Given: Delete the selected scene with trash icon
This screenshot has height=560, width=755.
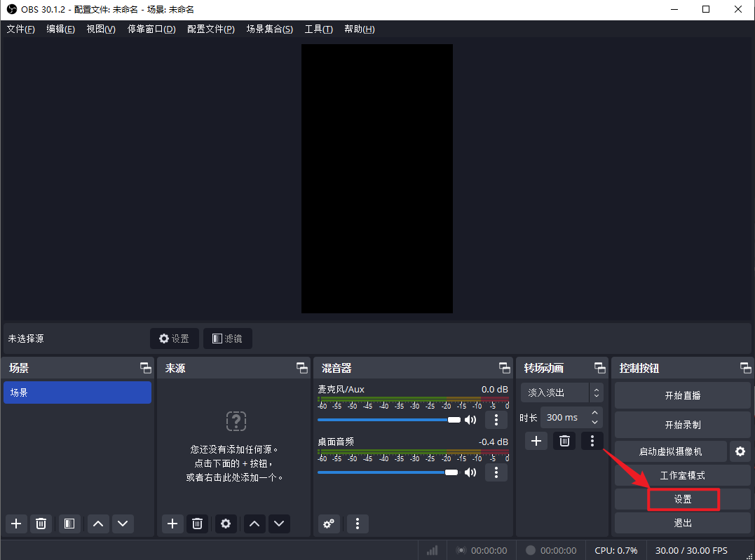Looking at the screenshot, I should 41,524.
